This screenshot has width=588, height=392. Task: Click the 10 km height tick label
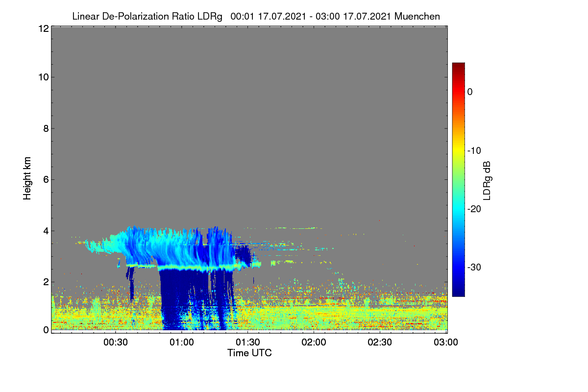point(43,77)
